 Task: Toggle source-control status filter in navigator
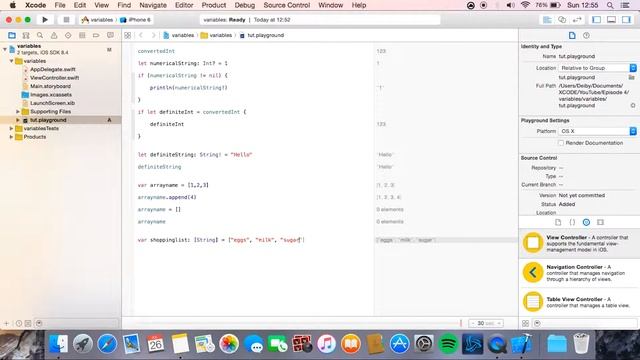(x=28, y=323)
